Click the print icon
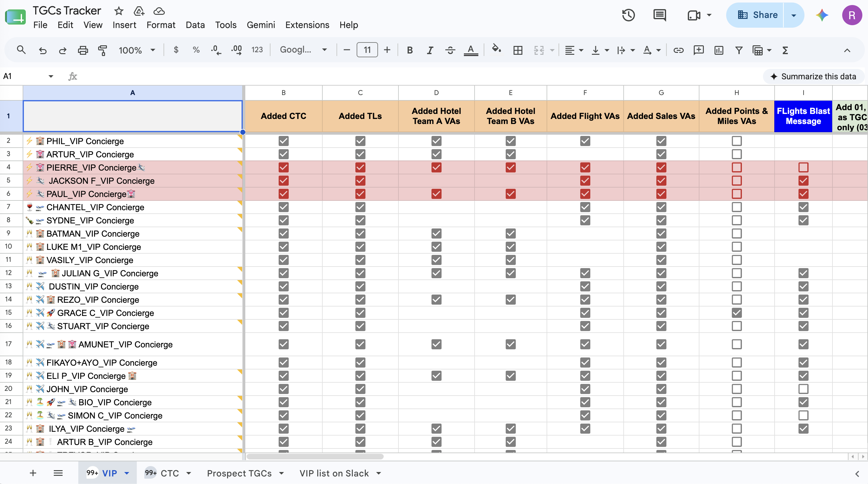Screen dimensions: 868x484 (x=82, y=50)
